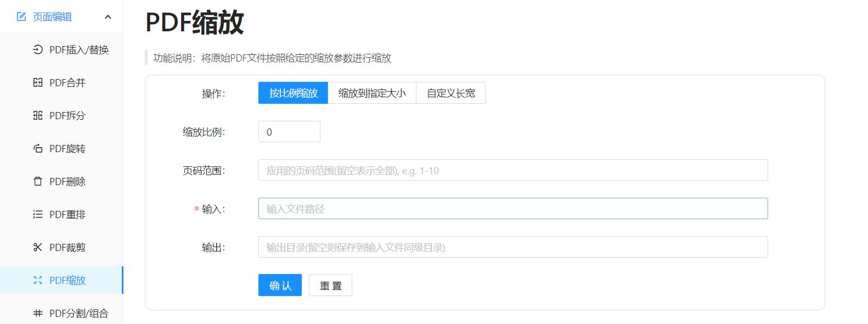Click the PDF缩放 page heading
The image size is (868, 324).
[195, 23]
